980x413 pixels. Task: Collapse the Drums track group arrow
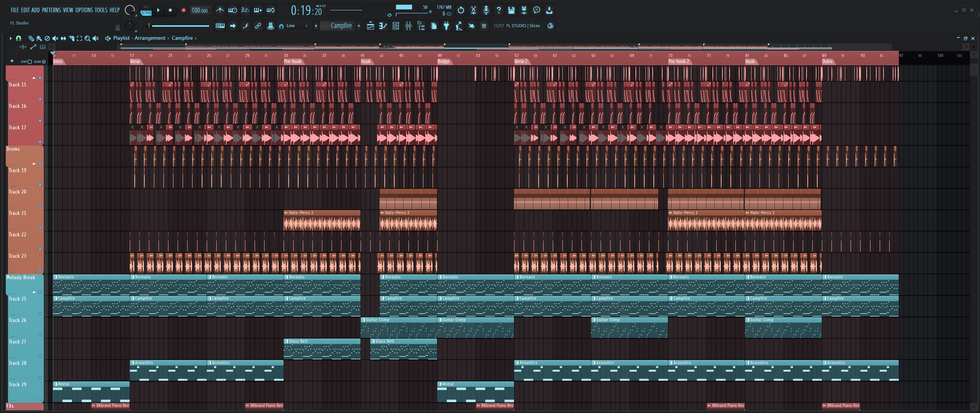pyautogui.click(x=34, y=164)
